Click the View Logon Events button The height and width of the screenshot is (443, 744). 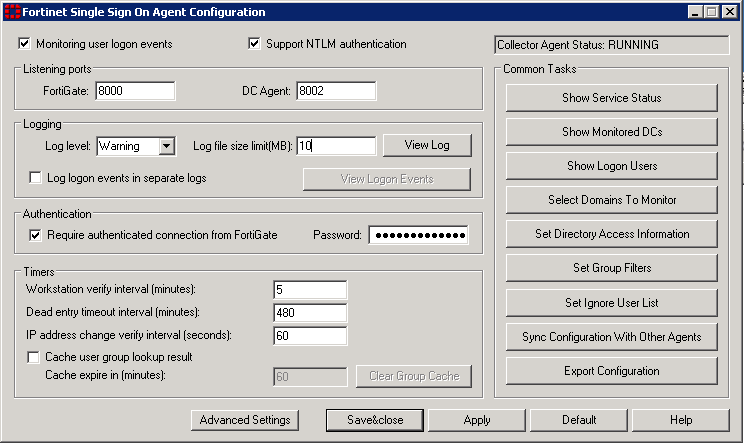point(387,179)
